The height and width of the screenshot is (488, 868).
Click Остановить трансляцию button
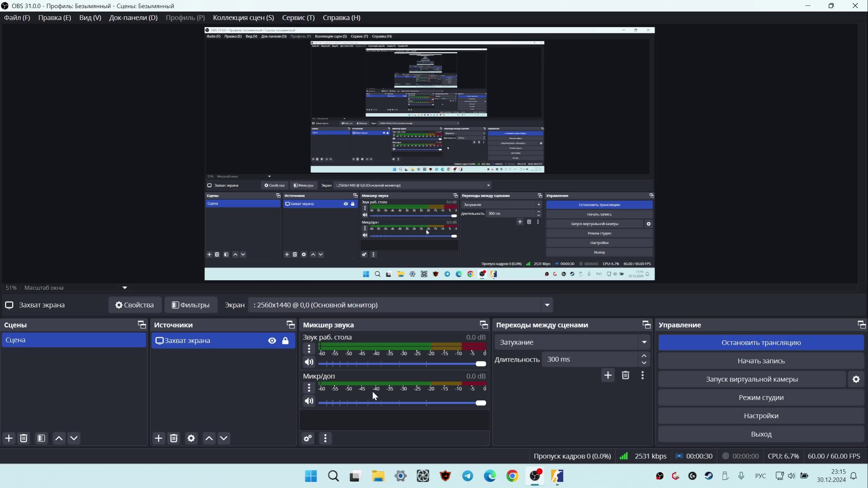tap(761, 343)
